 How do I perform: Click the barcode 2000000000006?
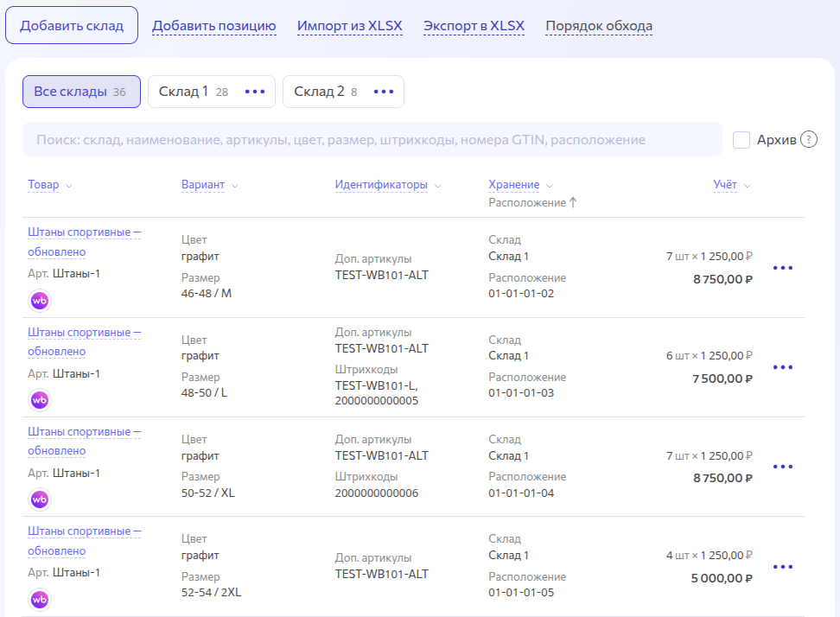pyautogui.click(x=377, y=493)
